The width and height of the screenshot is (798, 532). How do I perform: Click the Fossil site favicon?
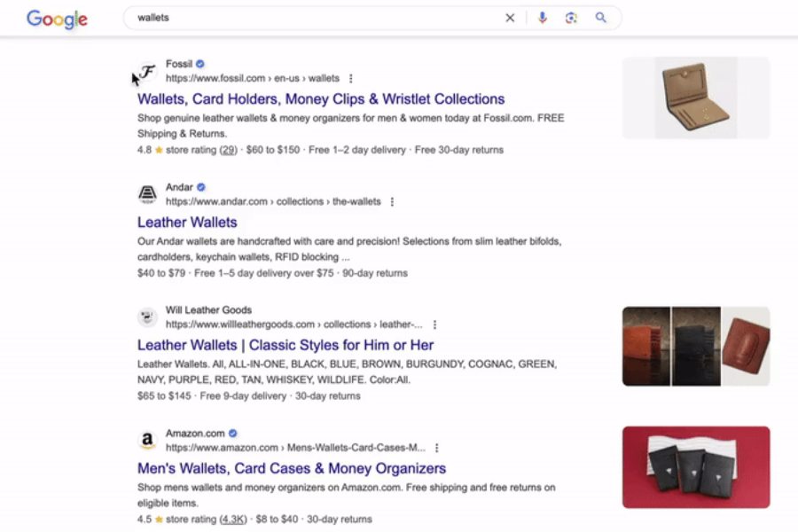click(146, 71)
